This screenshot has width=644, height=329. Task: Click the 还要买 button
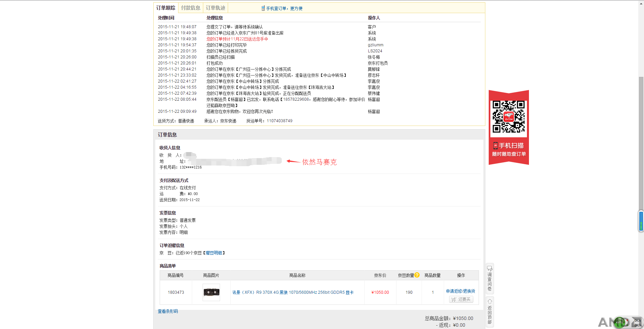click(x=461, y=299)
